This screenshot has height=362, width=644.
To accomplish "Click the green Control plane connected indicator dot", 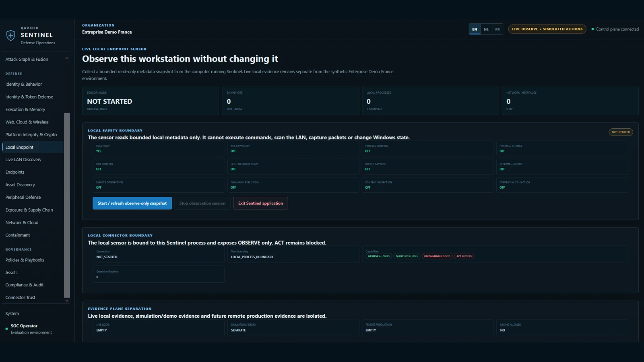I will [592, 29].
